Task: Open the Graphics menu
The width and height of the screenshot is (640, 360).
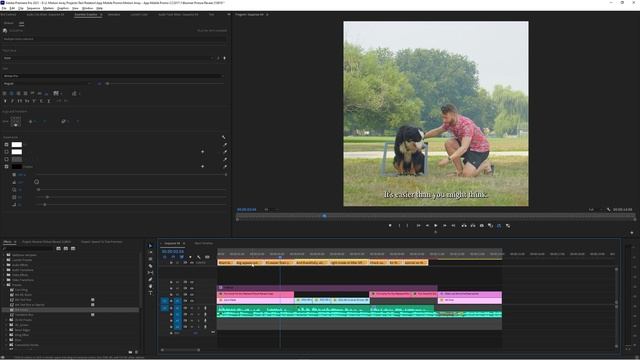Action: pos(63,8)
